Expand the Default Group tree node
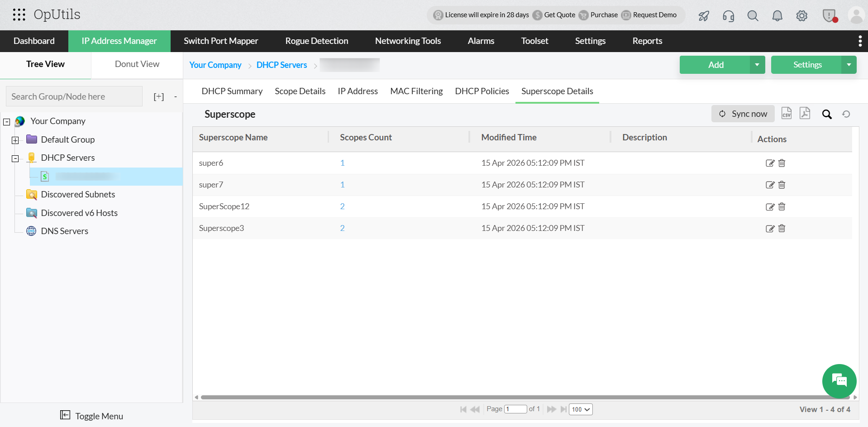The height and width of the screenshot is (427, 868). tap(15, 140)
